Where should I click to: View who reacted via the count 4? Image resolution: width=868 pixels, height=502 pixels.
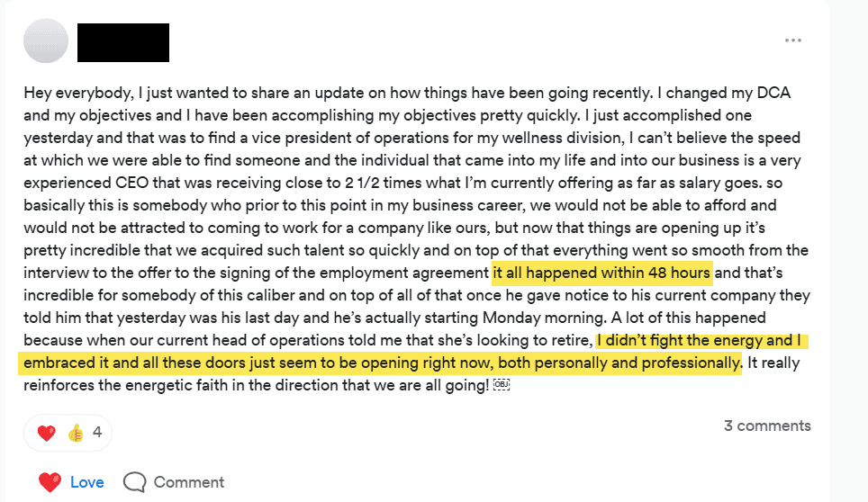97,433
